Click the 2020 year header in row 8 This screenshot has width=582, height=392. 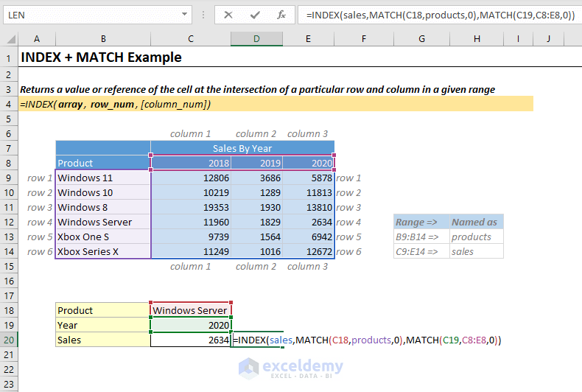tap(308, 163)
